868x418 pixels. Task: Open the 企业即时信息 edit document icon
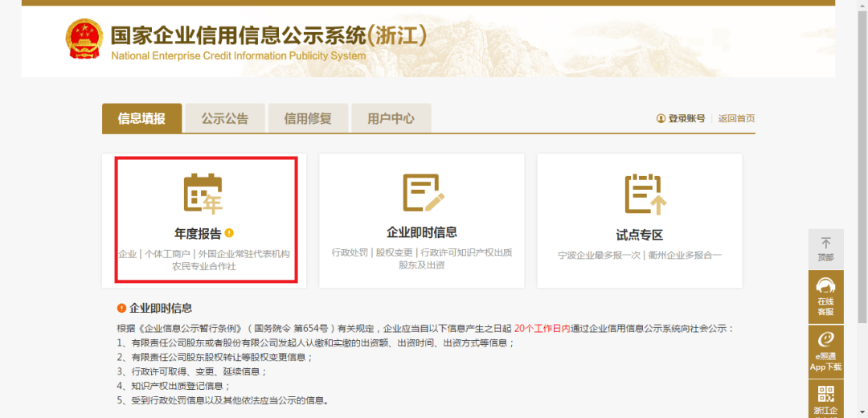(x=423, y=193)
